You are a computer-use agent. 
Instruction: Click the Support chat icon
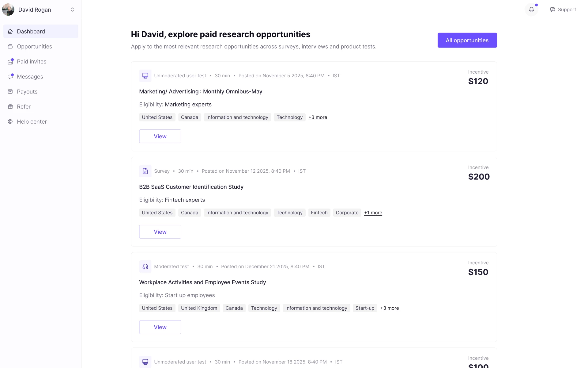click(552, 10)
